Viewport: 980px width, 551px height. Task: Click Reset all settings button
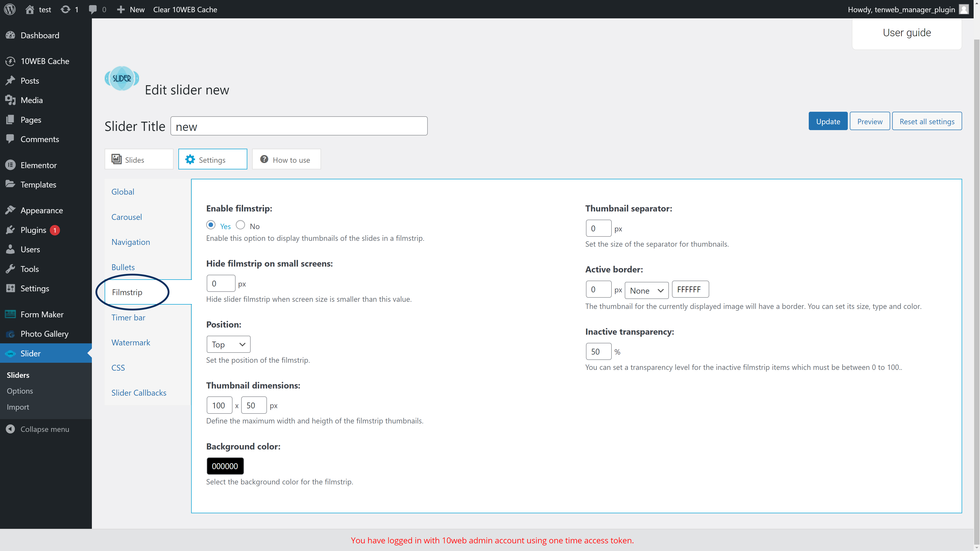(927, 121)
